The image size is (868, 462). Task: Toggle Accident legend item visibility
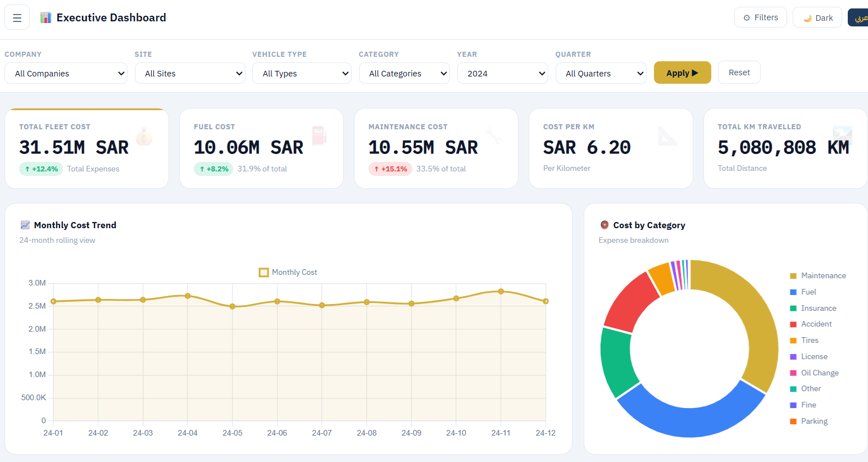pos(811,324)
